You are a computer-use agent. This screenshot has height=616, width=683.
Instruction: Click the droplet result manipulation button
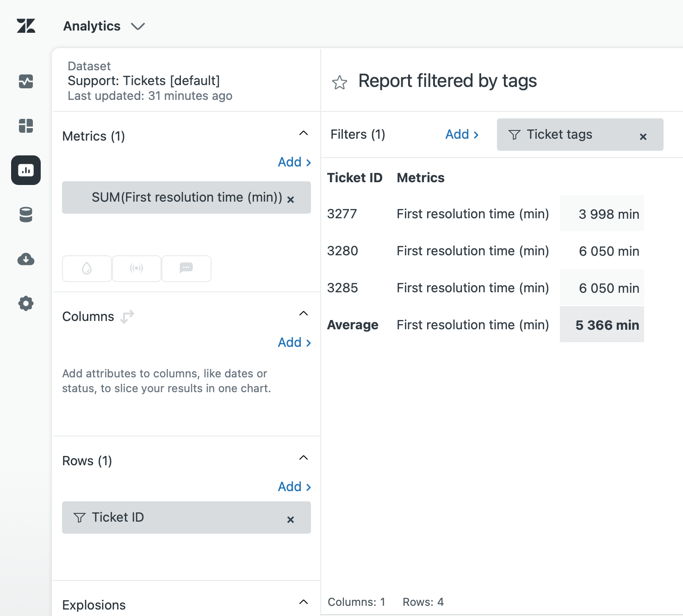pyautogui.click(x=87, y=268)
